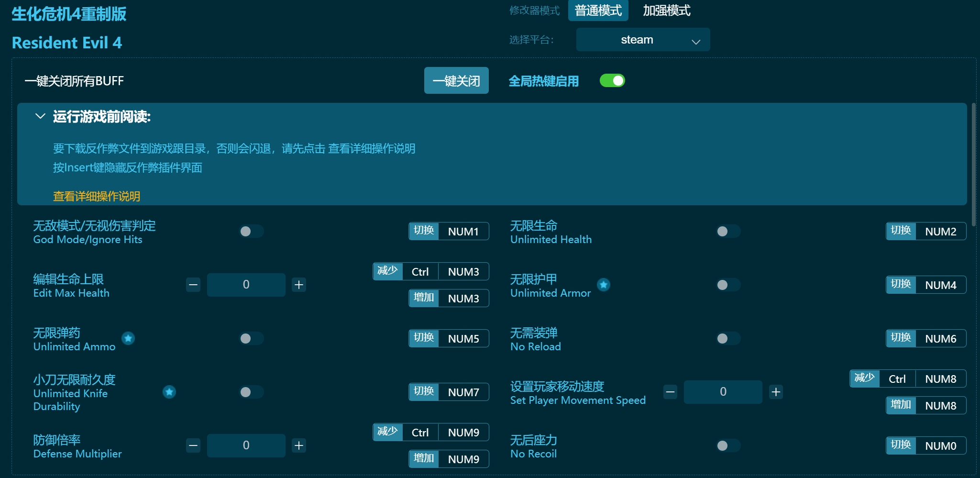This screenshot has height=478, width=980.
Task: Decrease Edit Max Health with minus button
Action: [x=193, y=285]
